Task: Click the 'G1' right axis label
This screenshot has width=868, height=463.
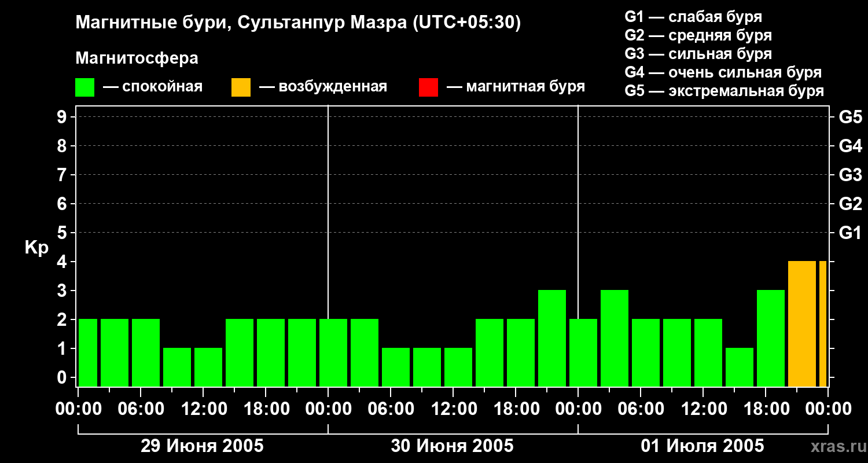Action: (851, 233)
